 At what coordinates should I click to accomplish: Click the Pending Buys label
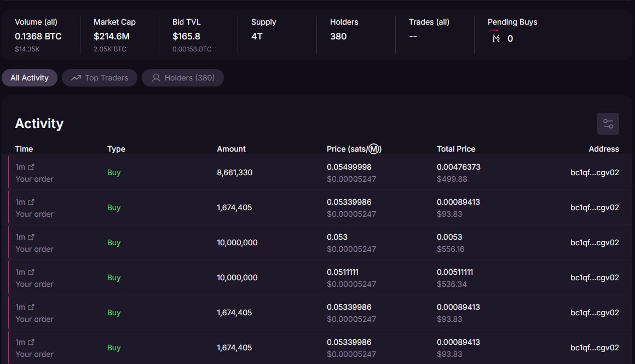pos(512,22)
